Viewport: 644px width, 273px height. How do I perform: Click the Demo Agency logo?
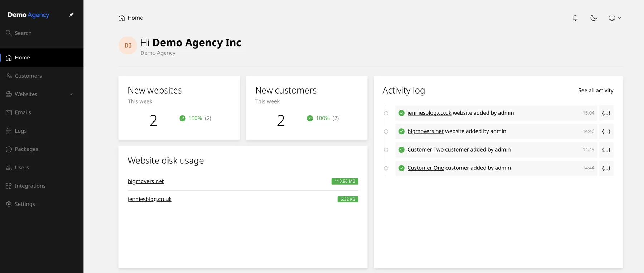[28, 15]
